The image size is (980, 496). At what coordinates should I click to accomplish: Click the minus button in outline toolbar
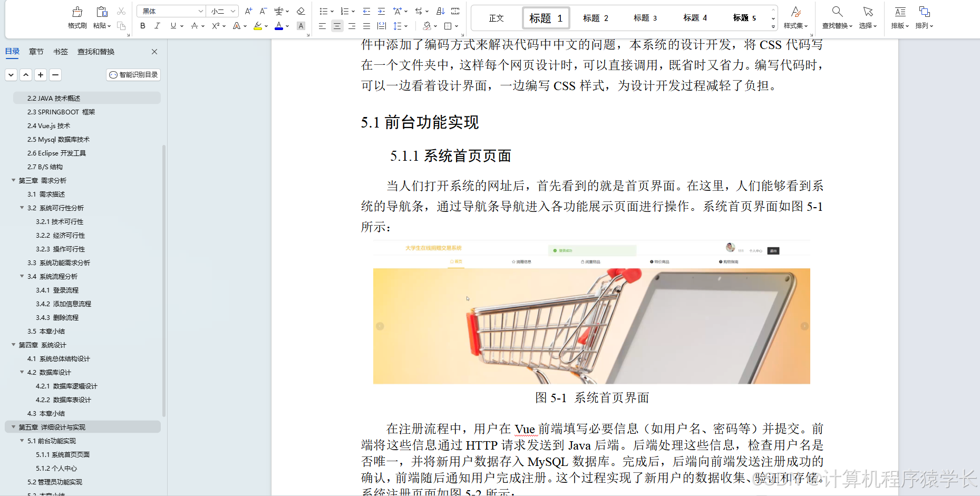coord(55,75)
